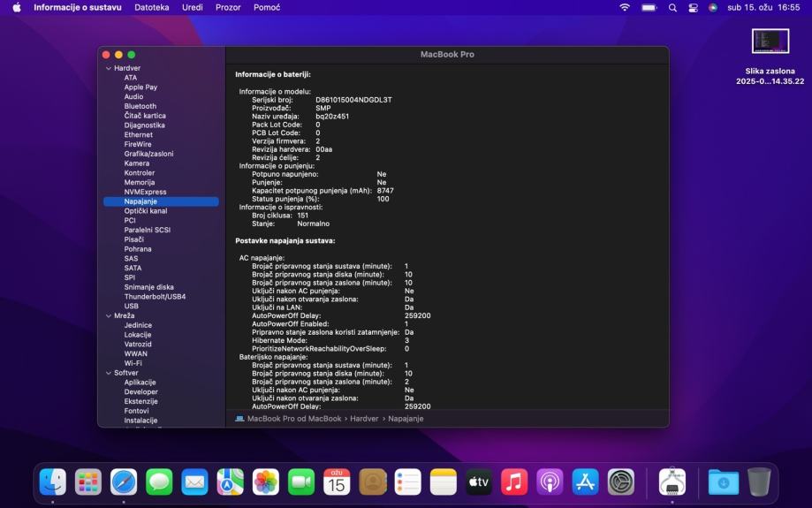Open Launchpad in the Dock

point(88,482)
